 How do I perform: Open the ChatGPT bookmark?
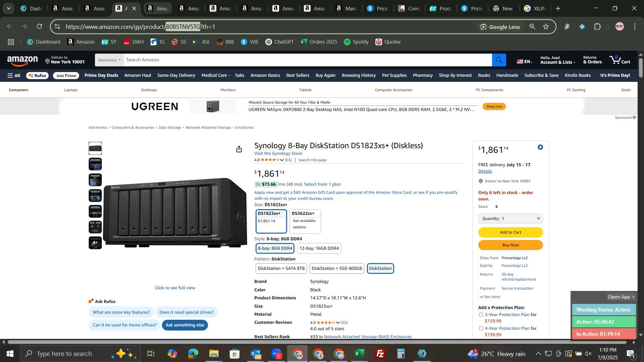(279, 42)
